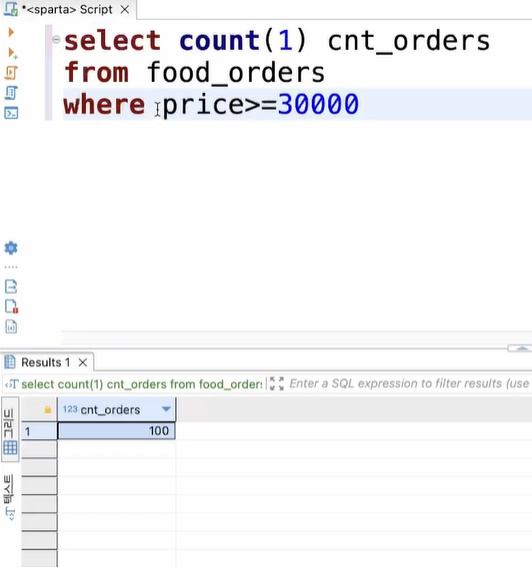Select the Results 1 tab

click(46, 362)
